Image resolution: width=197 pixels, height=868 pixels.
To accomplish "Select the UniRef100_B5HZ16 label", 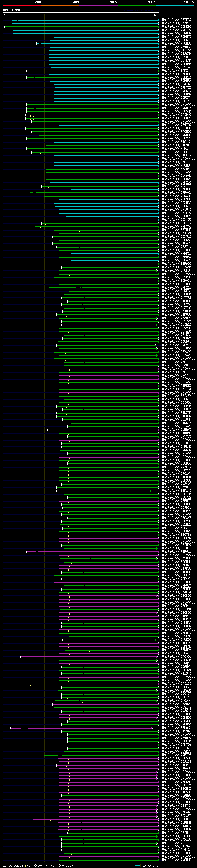I will tap(177, 372).
